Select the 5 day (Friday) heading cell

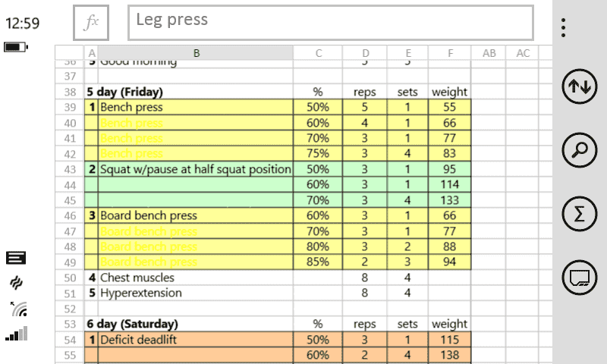(x=190, y=92)
